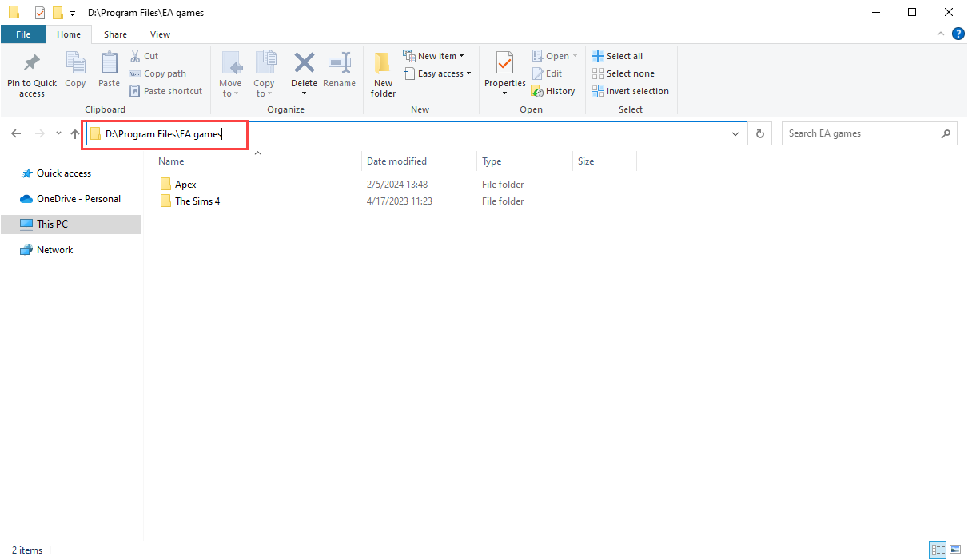Screen dimensions: 968x560
Task: Create a New folder
Action: (x=382, y=74)
